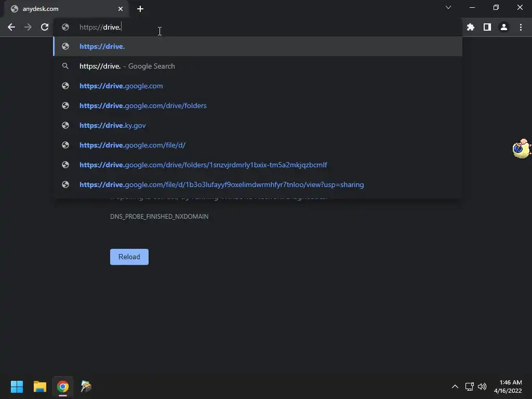This screenshot has width=532, height=399.
Task: Choose the folders/1snzvjrdmrly1bxix suggestion
Action: [258, 165]
